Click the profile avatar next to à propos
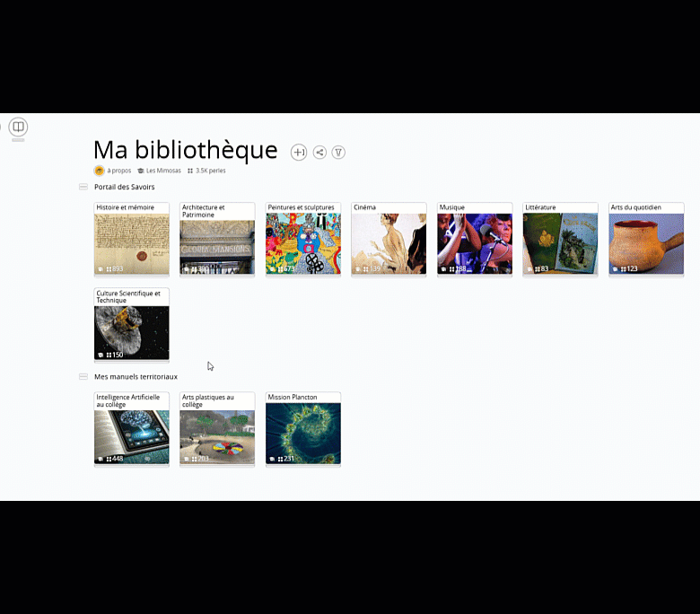 click(99, 171)
